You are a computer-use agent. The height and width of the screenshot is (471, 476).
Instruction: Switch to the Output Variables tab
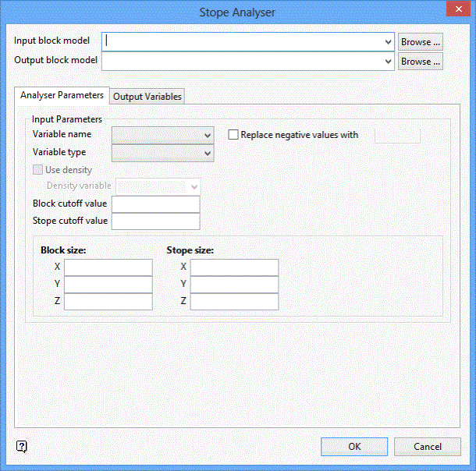pos(147,97)
